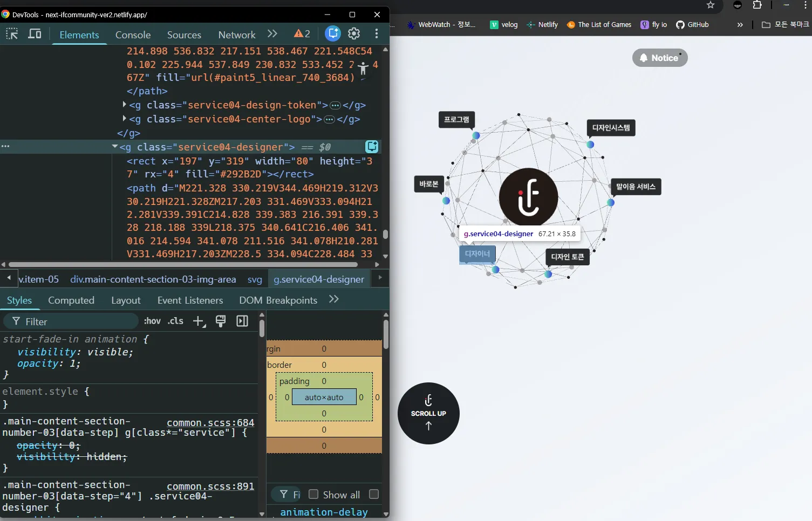812x521 pixels.
Task: Enable the Show all checkbox
Action: (x=313, y=494)
